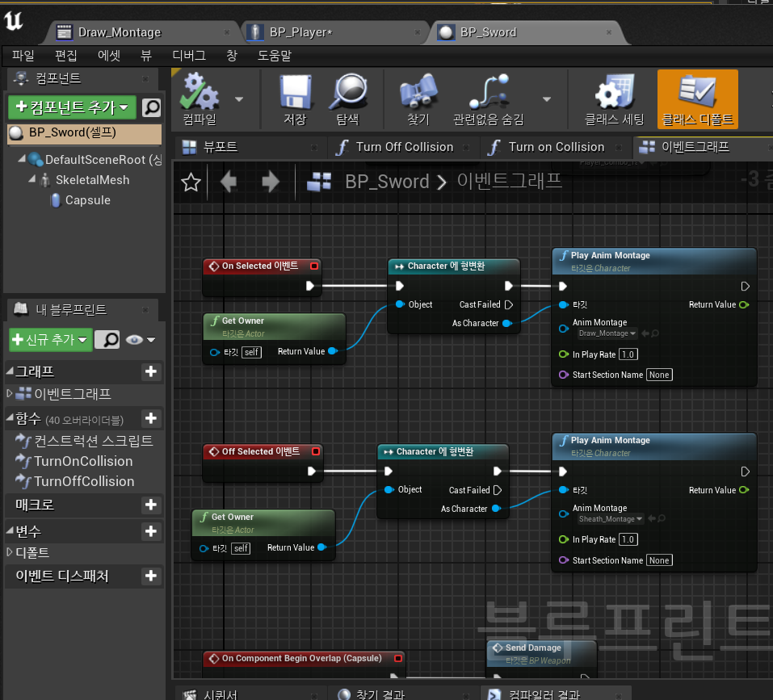Open Find (찾기) binoculars tool
This screenshot has height=700, width=773.
(x=418, y=99)
